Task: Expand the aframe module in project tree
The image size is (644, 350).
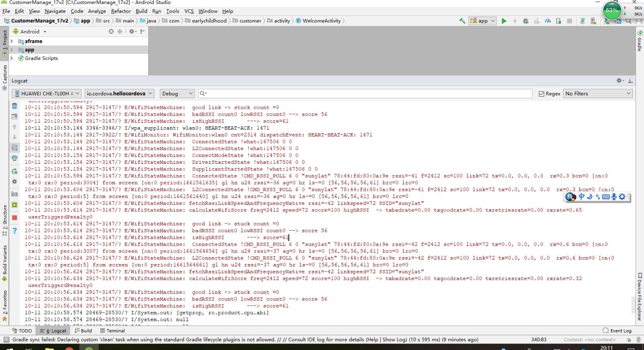Action: click(x=11, y=41)
